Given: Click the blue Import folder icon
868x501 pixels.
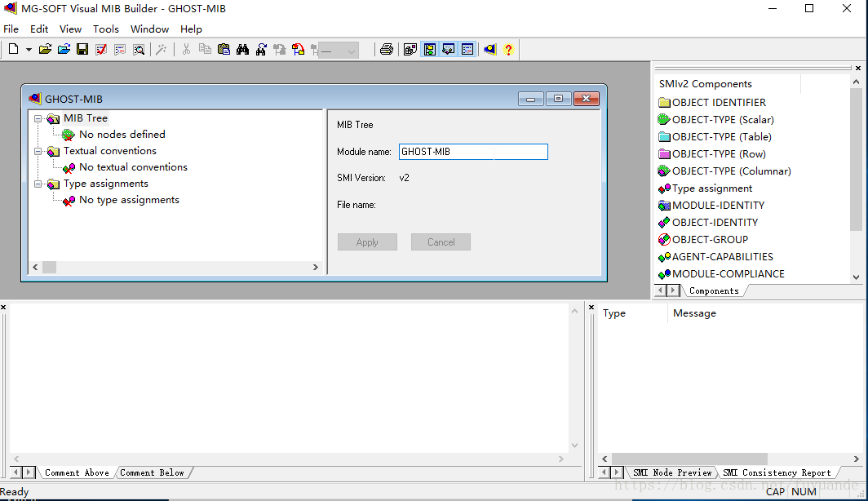Looking at the screenshot, I should pyautogui.click(x=64, y=49).
